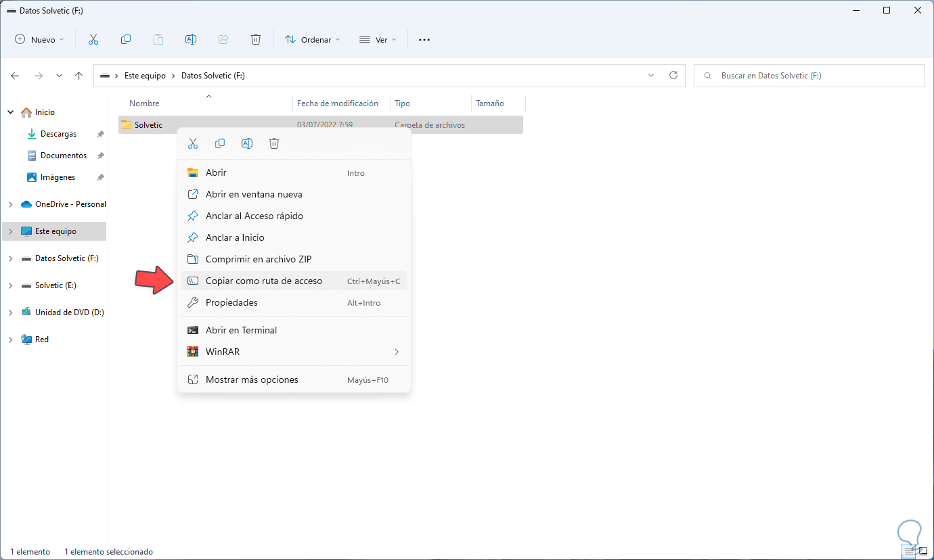Click the Copy icon in the top toolbar
The image size is (934, 560).
(126, 40)
